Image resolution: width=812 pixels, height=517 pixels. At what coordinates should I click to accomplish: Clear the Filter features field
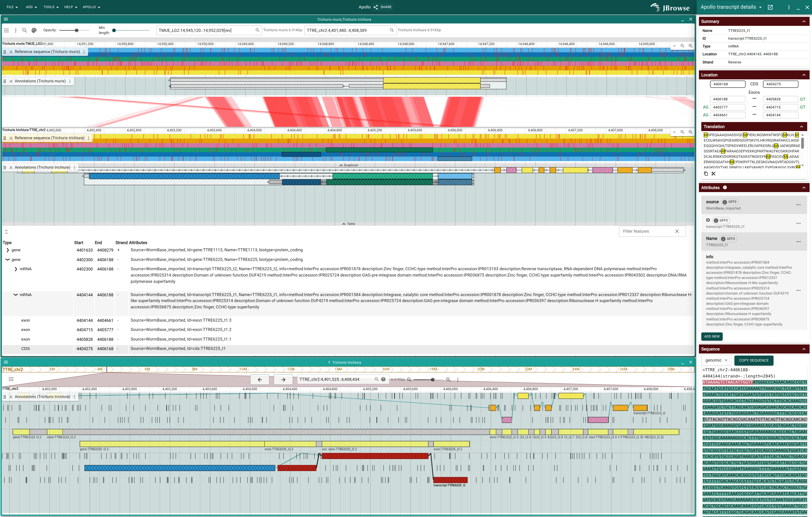point(677,231)
